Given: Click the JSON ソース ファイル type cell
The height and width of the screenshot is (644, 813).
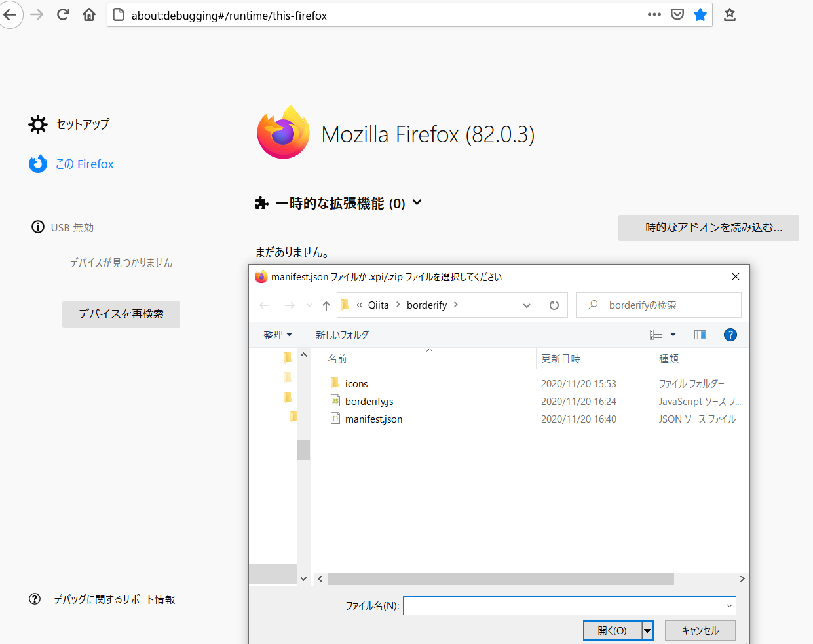Looking at the screenshot, I should pyautogui.click(x=697, y=419).
